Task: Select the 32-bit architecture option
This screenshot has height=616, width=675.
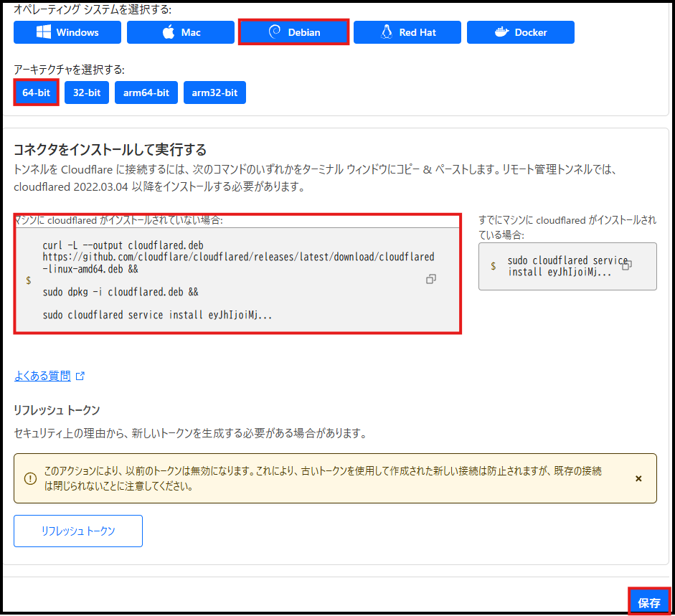Action: pyautogui.click(x=86, y=93)
